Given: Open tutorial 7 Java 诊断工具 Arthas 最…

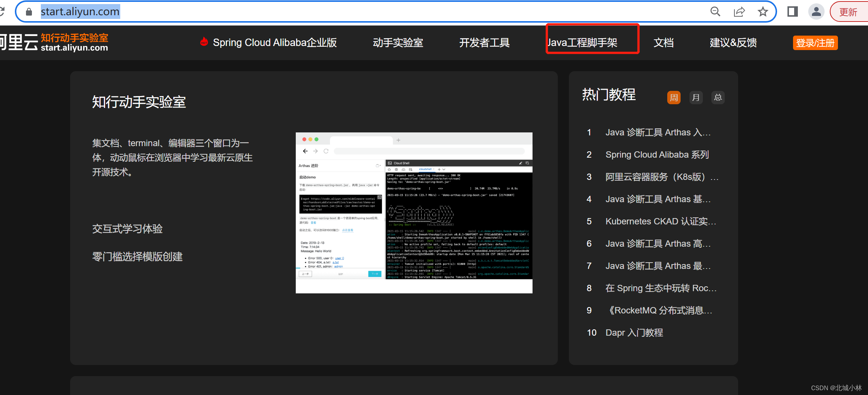Looking at the screenshot, I should pyautogui.click(x=658, y=266).
